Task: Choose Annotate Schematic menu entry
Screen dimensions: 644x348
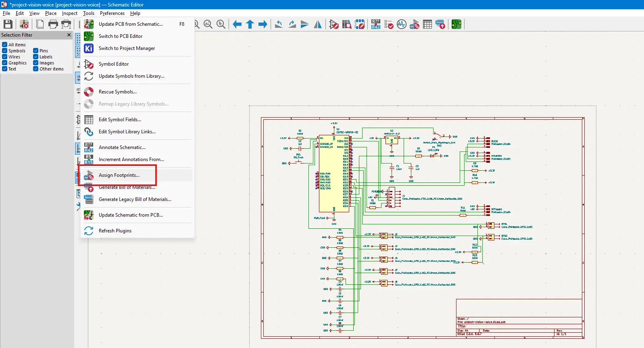Action: coord(122,147)
